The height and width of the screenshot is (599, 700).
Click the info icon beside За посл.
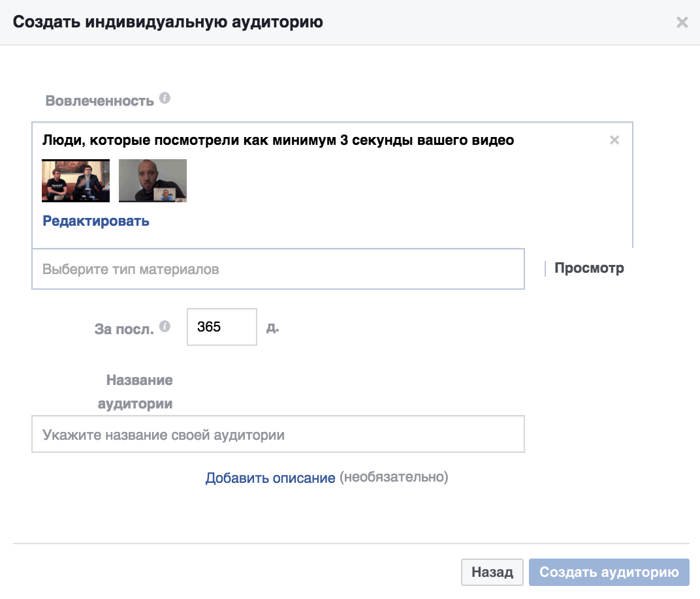(165, 326)
